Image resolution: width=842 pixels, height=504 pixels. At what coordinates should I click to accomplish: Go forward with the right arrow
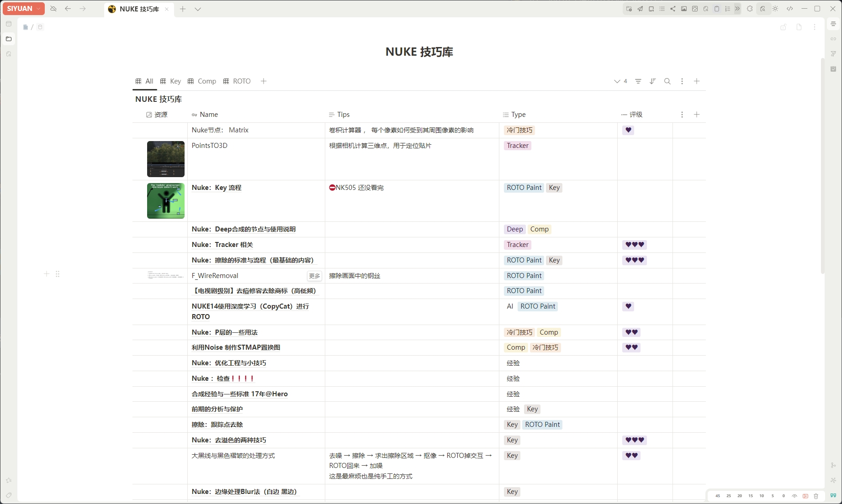83,9
